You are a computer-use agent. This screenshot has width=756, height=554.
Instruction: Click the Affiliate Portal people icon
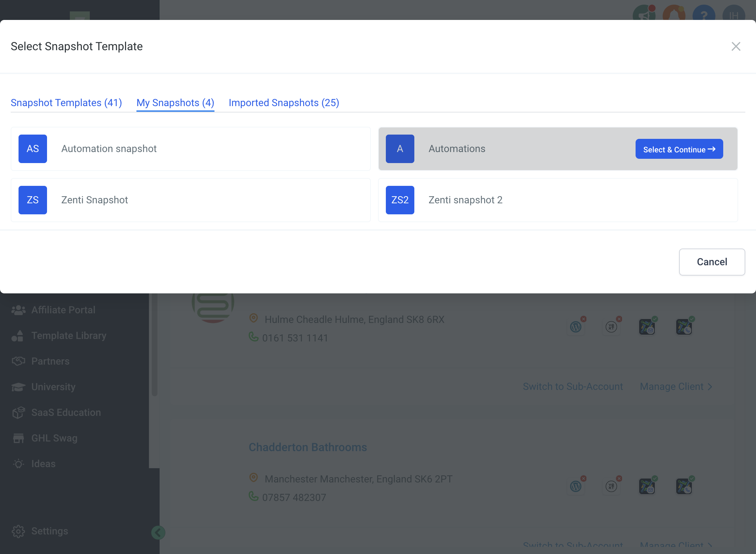point(19,310)
